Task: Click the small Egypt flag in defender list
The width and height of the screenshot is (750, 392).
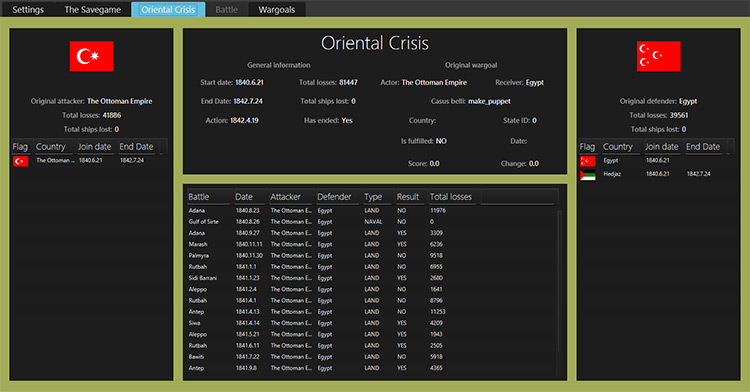Action: pyautogui.click(x=588, y=161)
